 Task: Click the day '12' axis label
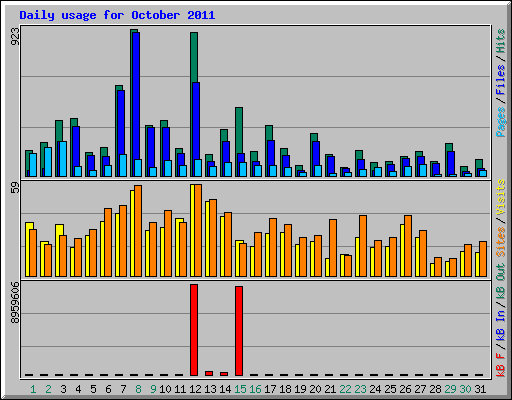click(195, 389)
